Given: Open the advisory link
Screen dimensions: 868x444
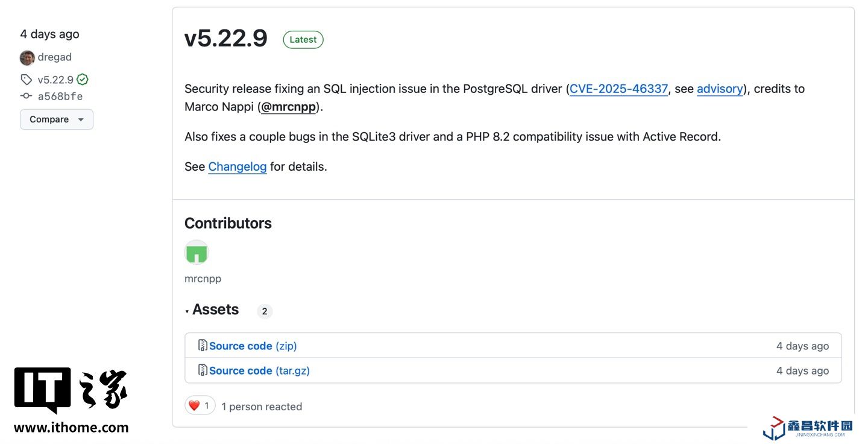Looking at the screenshot, I should click(x=720, y=89).
